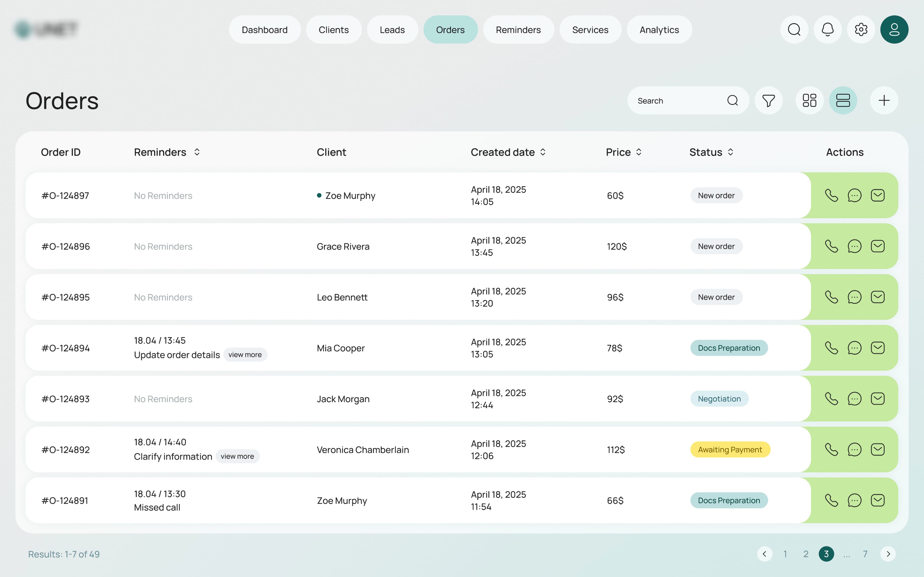Open the filter icon beside Search
Screen dimensions: 924x577
(768, 101)
